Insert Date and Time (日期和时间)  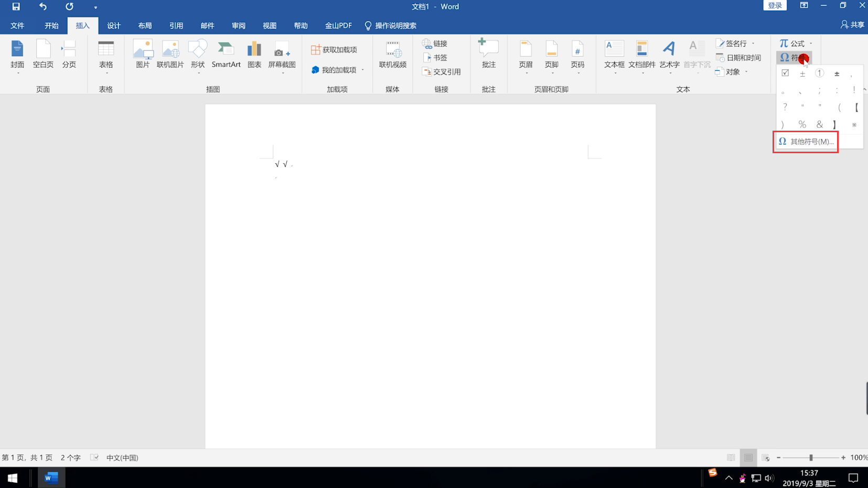(738, 58)
